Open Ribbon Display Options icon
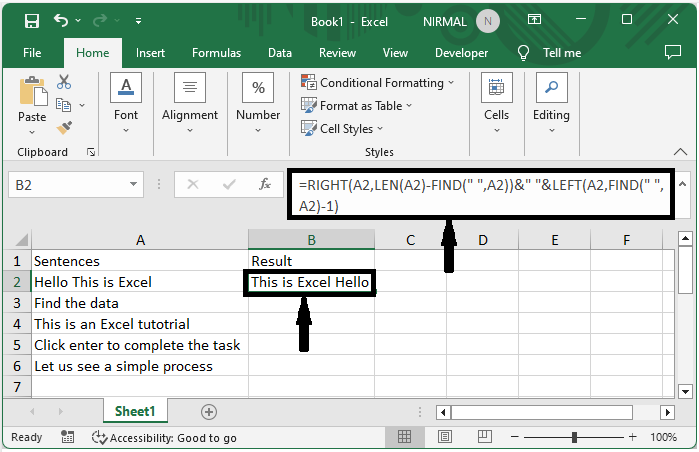Image resolution: width=699 pixels, height=452 pixels. [534, 19]
